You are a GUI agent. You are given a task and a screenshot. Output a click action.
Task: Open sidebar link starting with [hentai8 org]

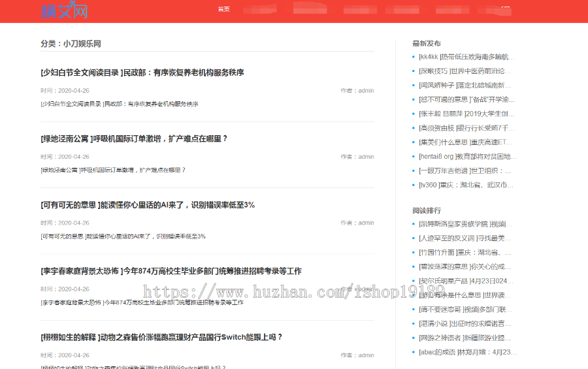(x=467, y=157)
